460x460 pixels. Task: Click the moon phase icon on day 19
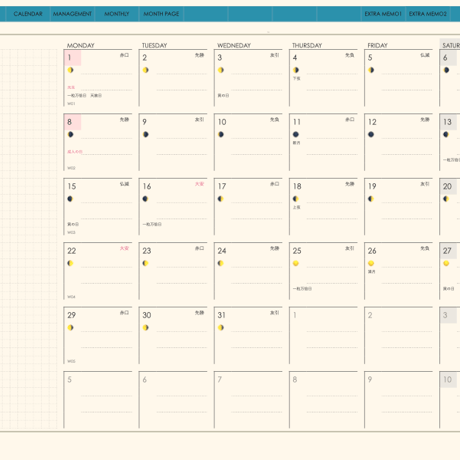(x=371, y=199)
